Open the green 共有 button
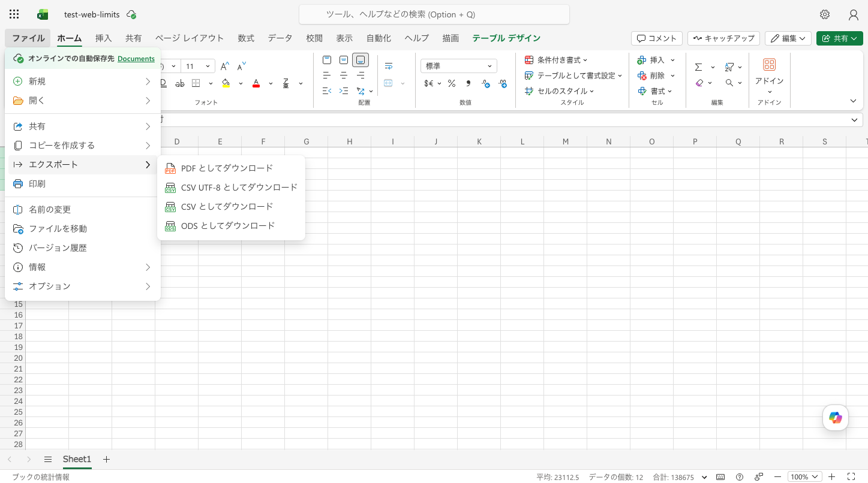Image resolution: width=868 pixels, height=483 pixels. pyautogui.click(x=839, y=38)
